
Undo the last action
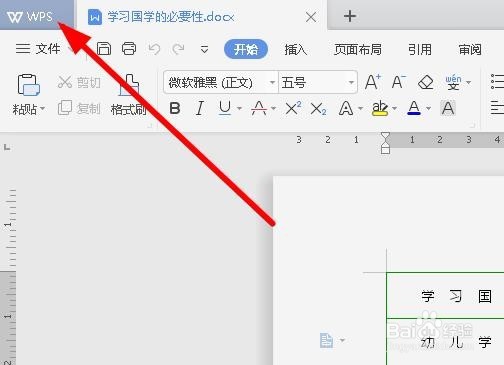(154, 49)
